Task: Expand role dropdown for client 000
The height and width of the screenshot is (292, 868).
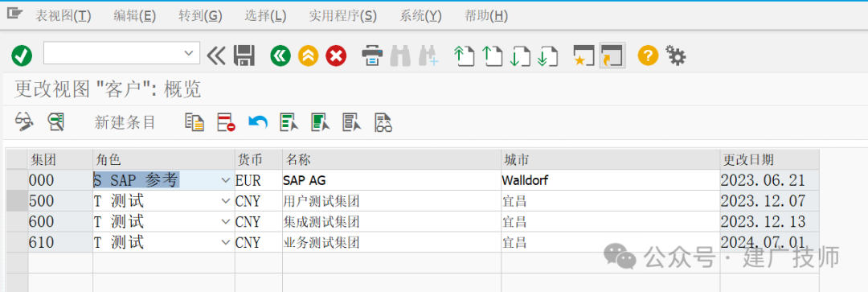Action: click(225, 181)
